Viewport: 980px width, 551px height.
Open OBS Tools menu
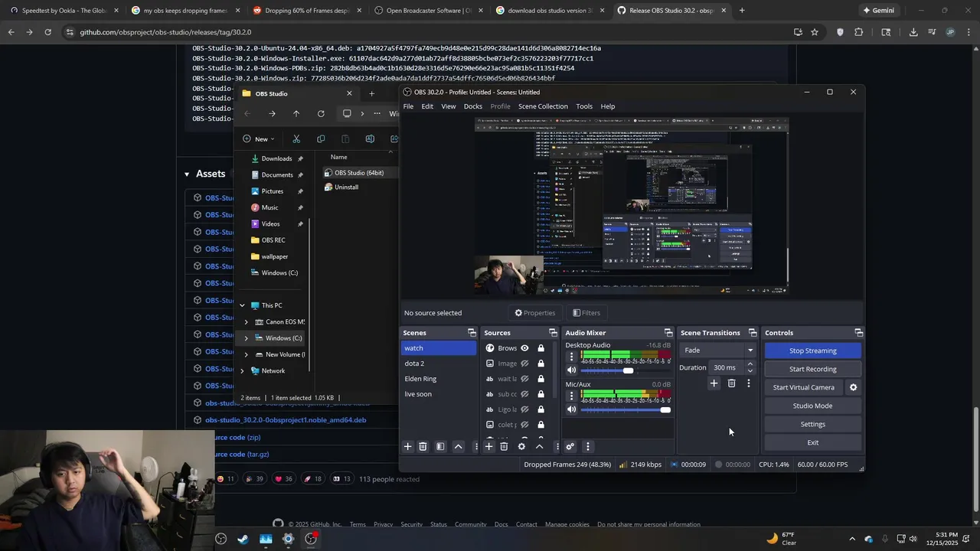tap(584, 106)
